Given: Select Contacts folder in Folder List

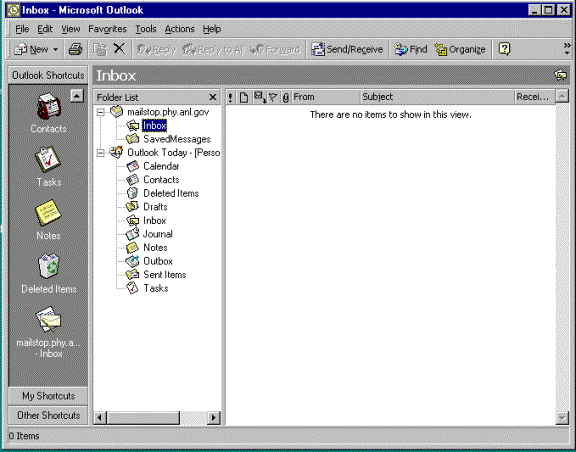Looking at the screenshot, I should (161, 180).
